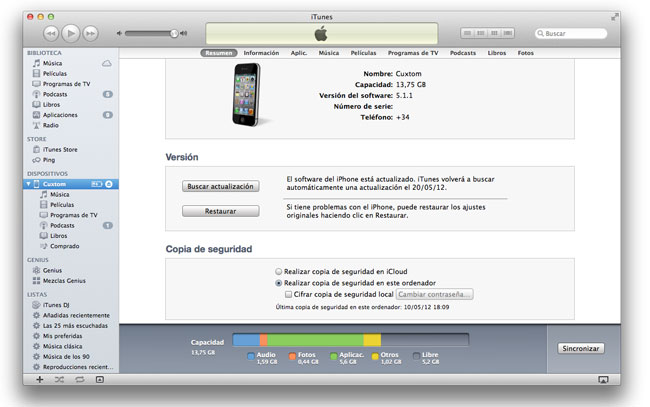The width and height of the screenshot is (650, 407).
Task: Click the iTunes Store sidebar icon
Action: click(36, 149)
